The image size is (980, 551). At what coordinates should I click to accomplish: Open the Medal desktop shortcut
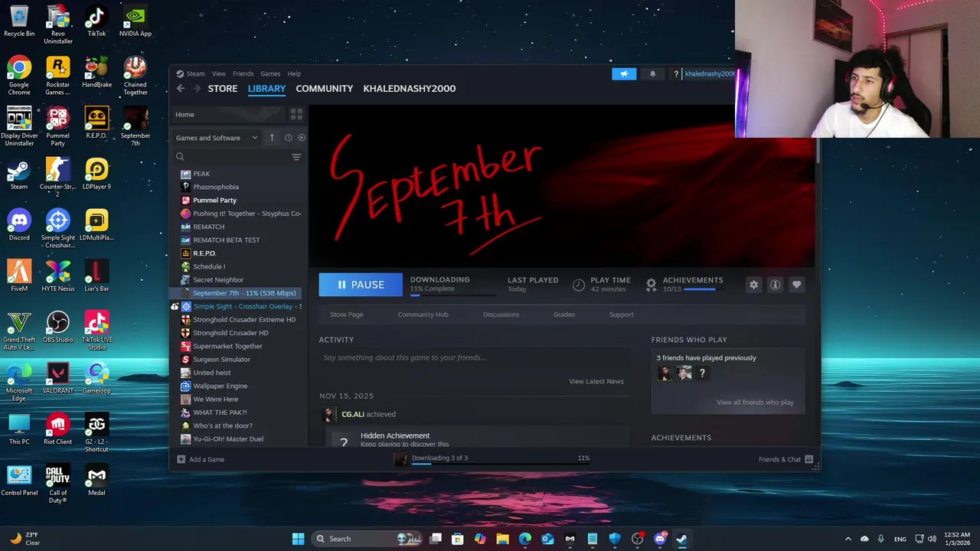click(x=96, y=480)
